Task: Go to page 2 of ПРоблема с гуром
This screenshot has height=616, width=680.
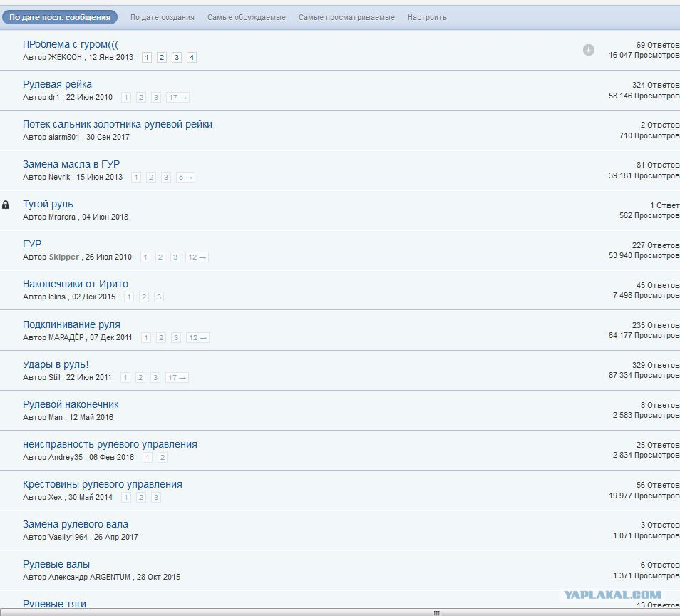Action: (x=162, y=57)
